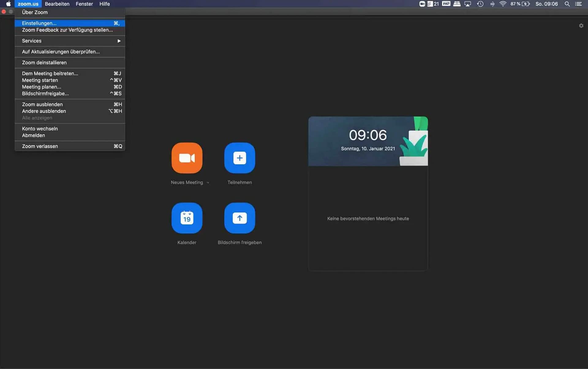This screenshot has height=369, width=588.
Task: Click the Kalender label
Action: tap(187, 242)
